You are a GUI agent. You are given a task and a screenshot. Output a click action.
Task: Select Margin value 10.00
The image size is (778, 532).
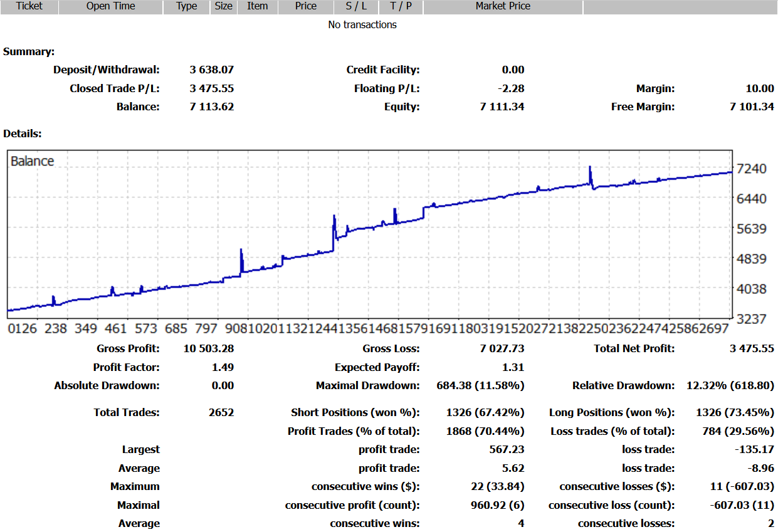coord(760,88)
